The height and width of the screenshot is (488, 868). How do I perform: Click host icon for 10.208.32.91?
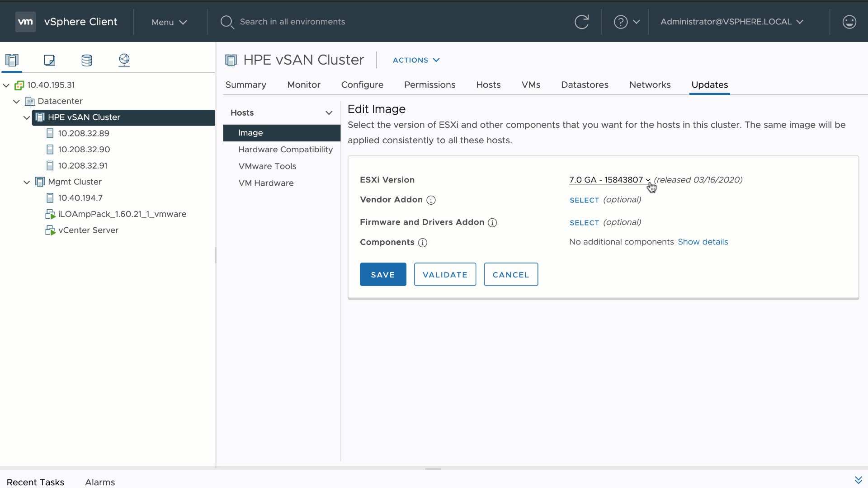50,166
